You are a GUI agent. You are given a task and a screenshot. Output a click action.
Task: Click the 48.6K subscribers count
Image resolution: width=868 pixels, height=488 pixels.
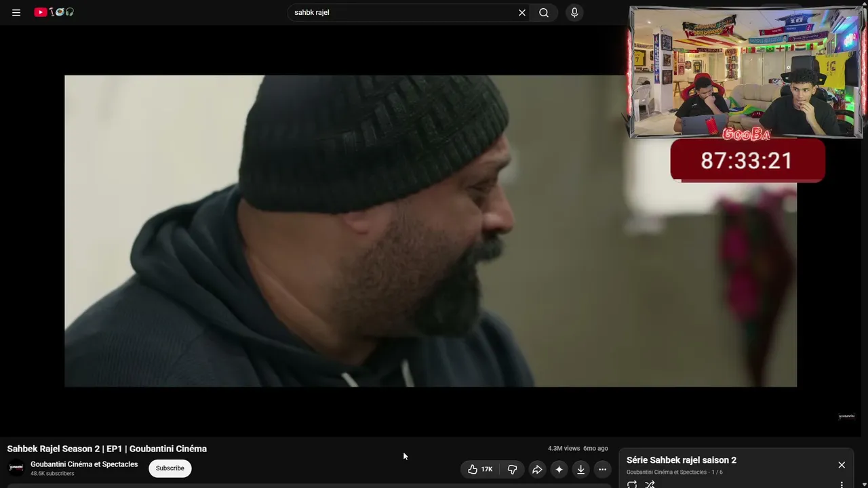[52, 474]
